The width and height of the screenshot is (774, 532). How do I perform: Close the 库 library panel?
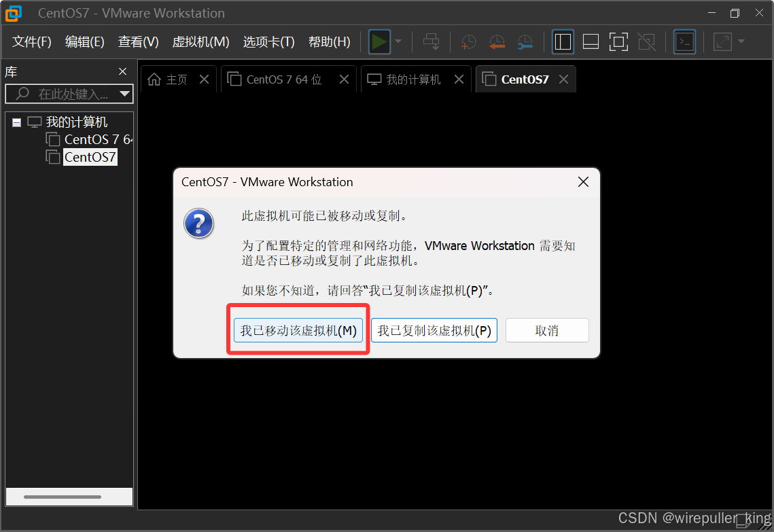point(123,71)
